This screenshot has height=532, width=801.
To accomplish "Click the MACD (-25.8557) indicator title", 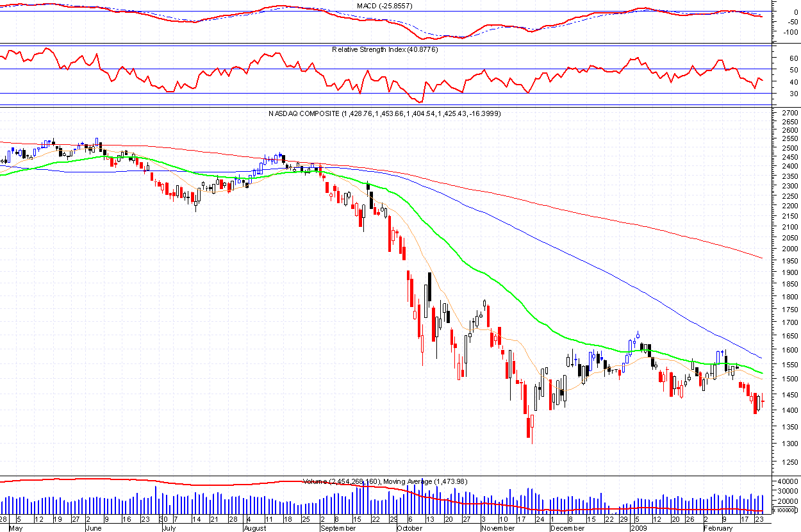I will (384, 6).
